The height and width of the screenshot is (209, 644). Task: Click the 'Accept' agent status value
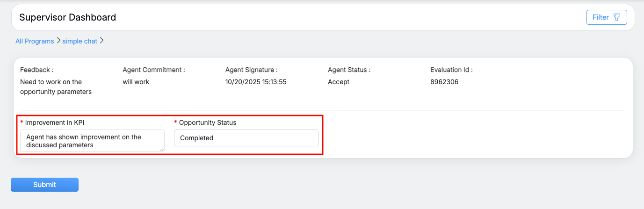point(339,82)
